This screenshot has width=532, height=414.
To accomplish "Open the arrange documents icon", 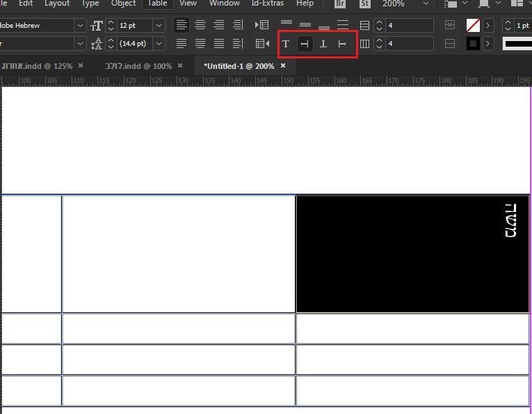I will coord(517,3).
